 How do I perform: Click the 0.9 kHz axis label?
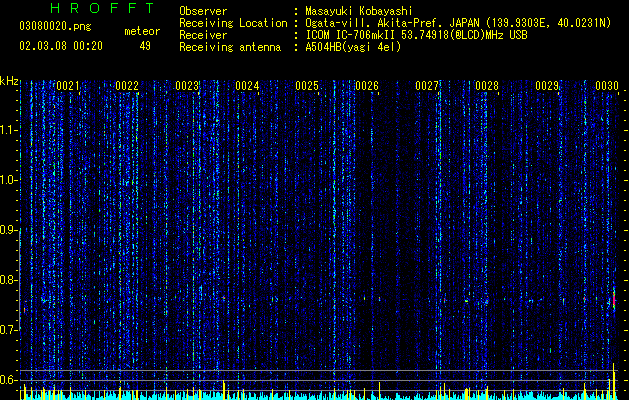coord(8,230)
